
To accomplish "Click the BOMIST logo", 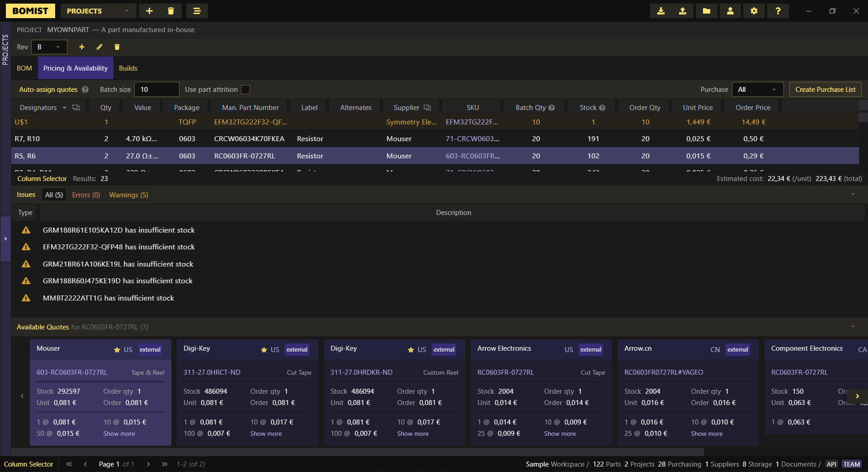I will pyautogui.click(x=30, y=11).
